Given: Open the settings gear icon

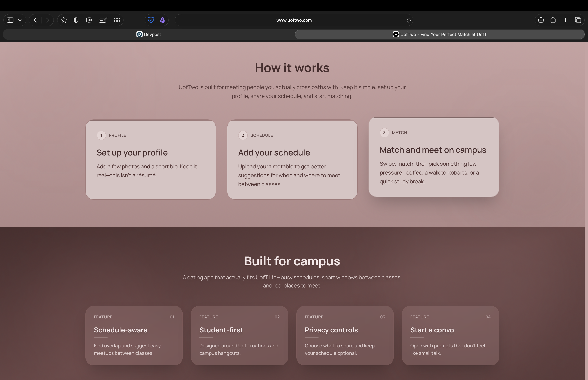Looking at the screenshot, I should pos(89,20).
